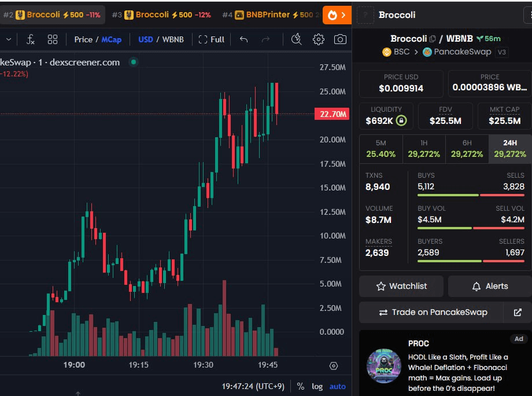Click the redo arrow in chart toolbar
The width and height of the screenshot is (532, 396).
(265, 39)
